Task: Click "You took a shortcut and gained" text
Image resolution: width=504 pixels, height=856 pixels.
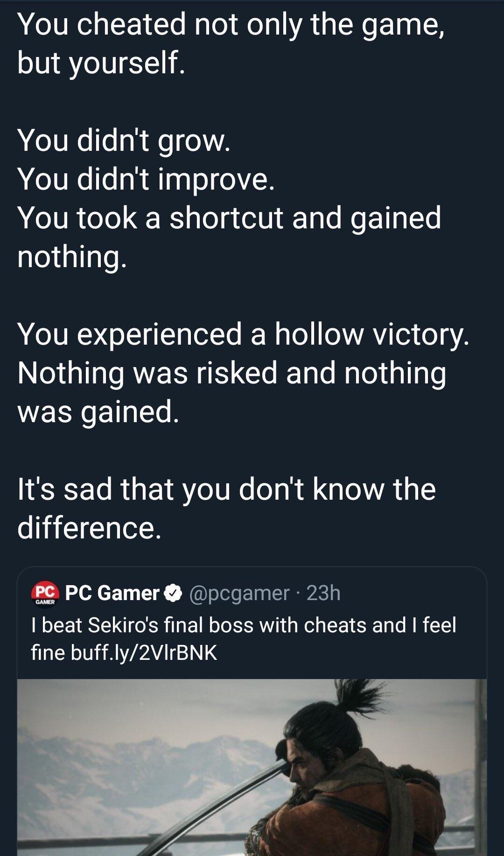Action: 229,218
